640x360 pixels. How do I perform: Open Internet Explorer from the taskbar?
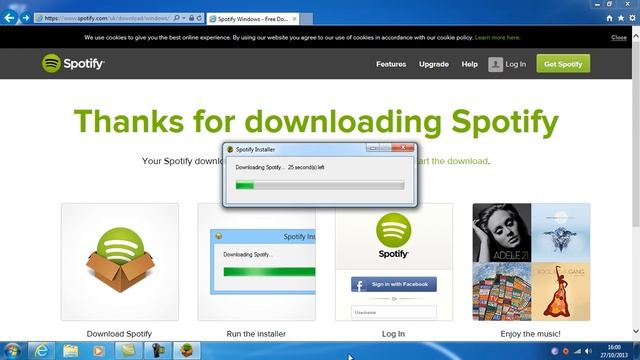(41, 351)
